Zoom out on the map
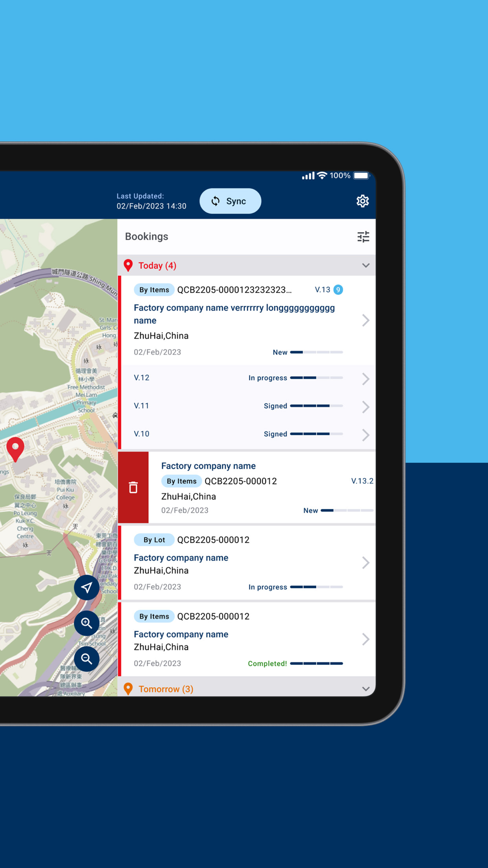 pos(87,659)
